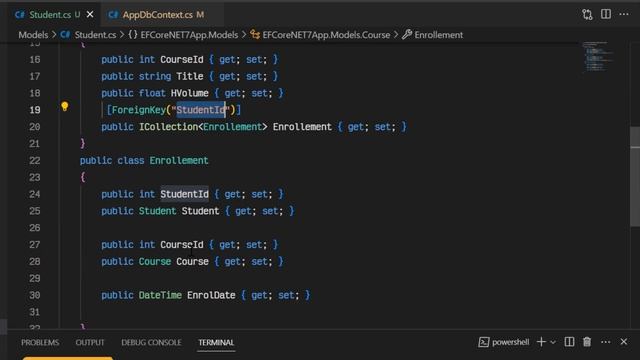Split the editor right
Image resolution: width=640 pixels, height=360 pixels.
pyautogui.click(x=606, y=14)
